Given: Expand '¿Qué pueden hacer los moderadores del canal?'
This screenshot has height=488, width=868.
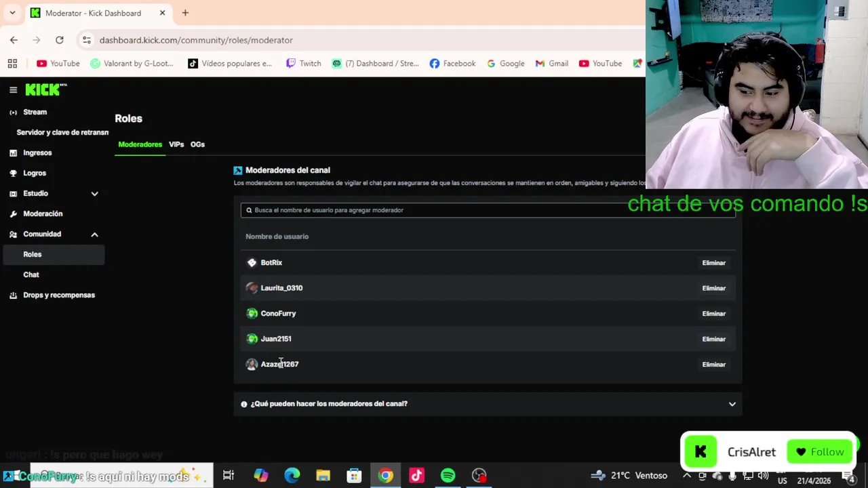Looking at the screenshot, I should [x=488, y=404].
